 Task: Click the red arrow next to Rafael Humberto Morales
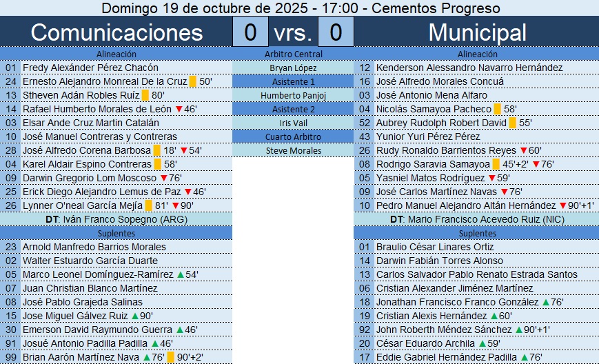point(178,109)
